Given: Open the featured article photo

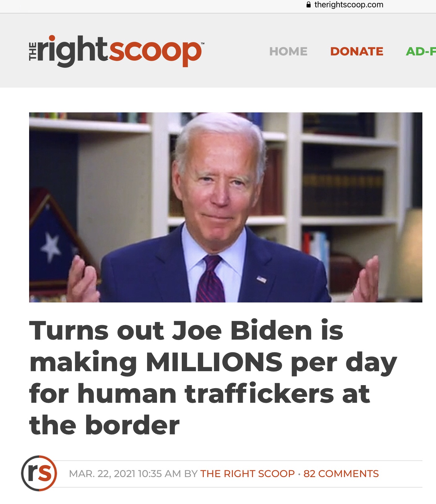Looking at the screenshot, I should coord(226,207).
